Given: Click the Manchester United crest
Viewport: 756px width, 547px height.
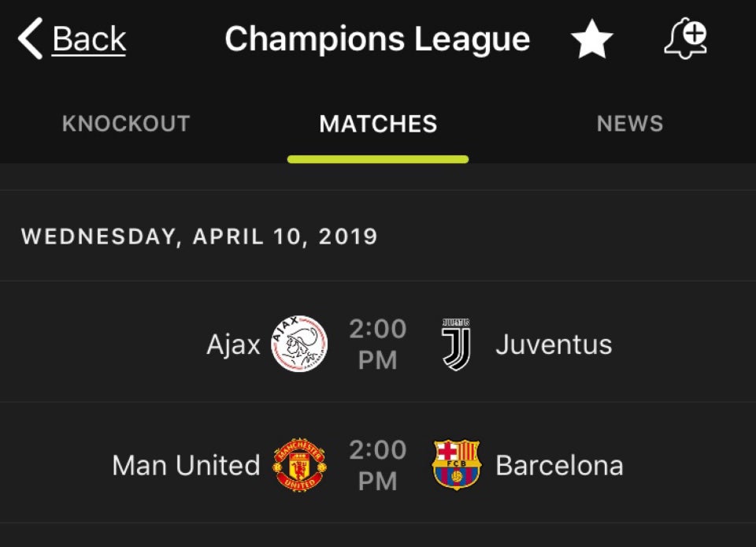Looking at the screenshot, I should (299, 465).
